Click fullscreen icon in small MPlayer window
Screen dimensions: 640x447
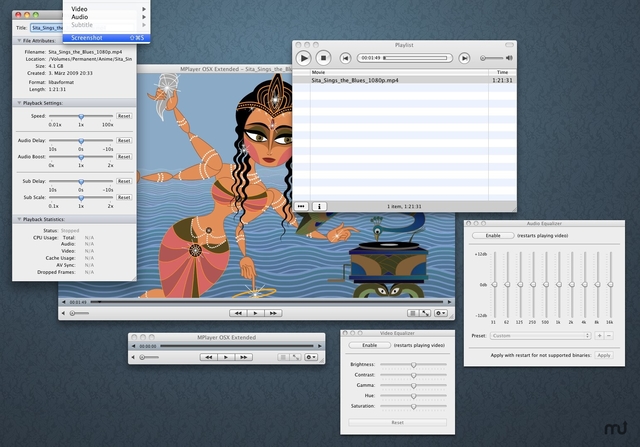pyautogui.click(x=296, y=357)
